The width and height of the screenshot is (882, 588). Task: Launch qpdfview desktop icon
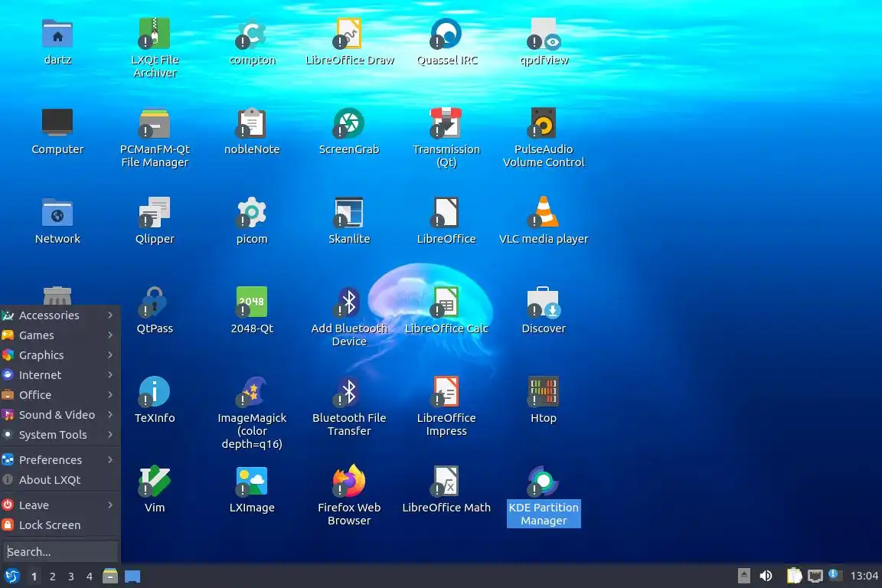[544, 34]
